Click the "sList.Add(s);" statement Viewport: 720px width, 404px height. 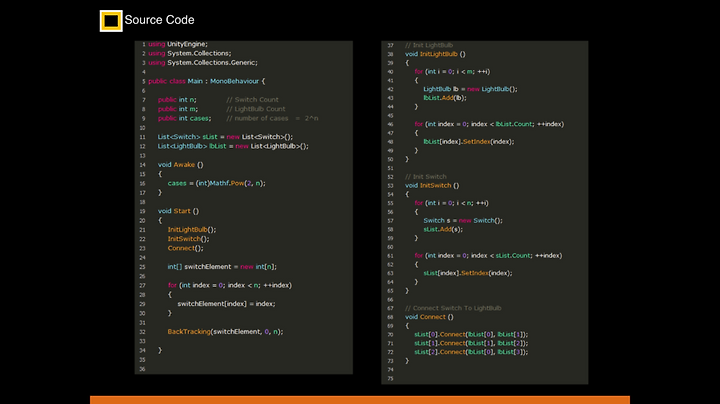[443, 229]
